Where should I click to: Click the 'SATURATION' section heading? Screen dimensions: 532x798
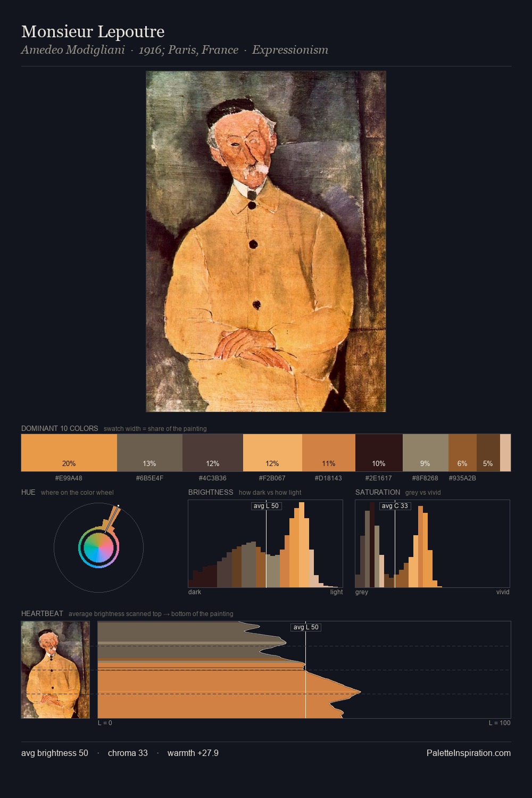click(378, 492)
